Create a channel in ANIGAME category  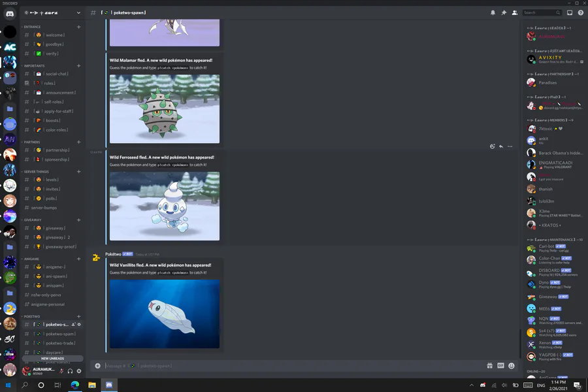point(79,259)
